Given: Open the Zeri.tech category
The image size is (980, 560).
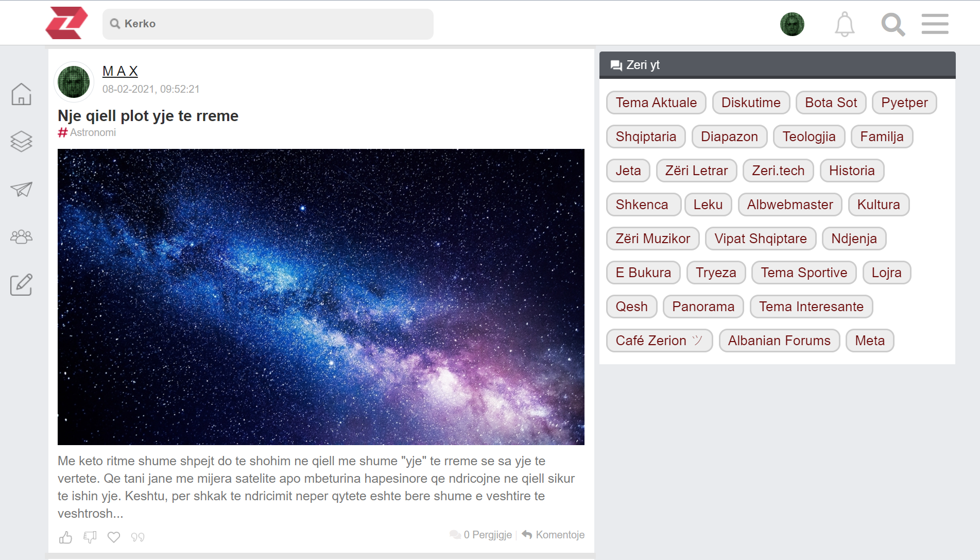Looking at the screenshot, I should point(778,170).
